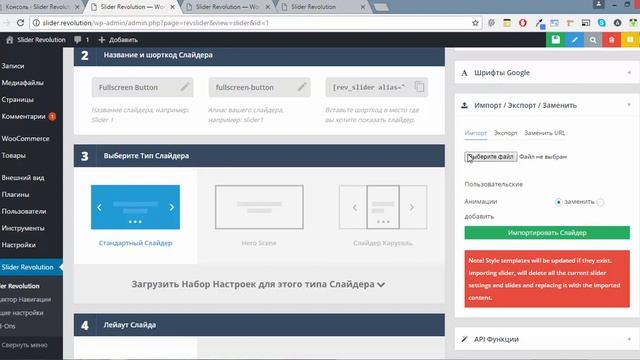640x360 pixels.
Task: Bookmark this page with the star icon
Action: (x=475, y=23)
